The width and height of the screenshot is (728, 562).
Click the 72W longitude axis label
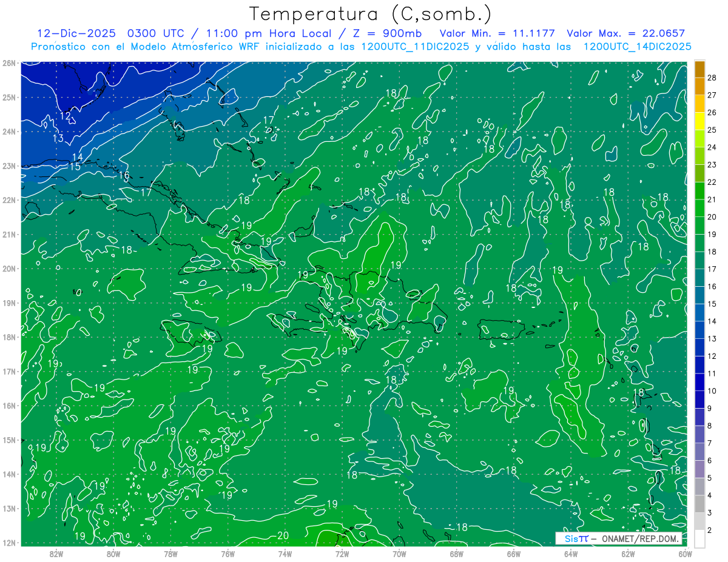[x=342, y=554]
